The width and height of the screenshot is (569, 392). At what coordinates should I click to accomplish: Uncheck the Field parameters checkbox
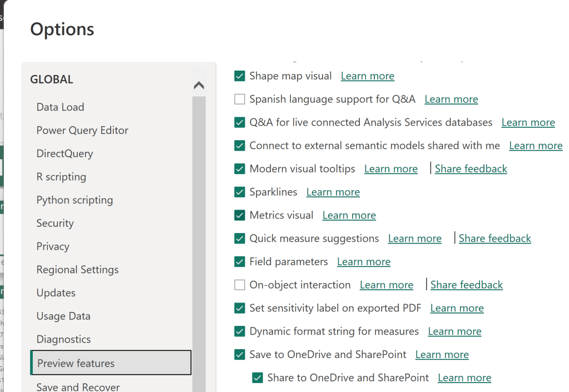tap(240, 262)
